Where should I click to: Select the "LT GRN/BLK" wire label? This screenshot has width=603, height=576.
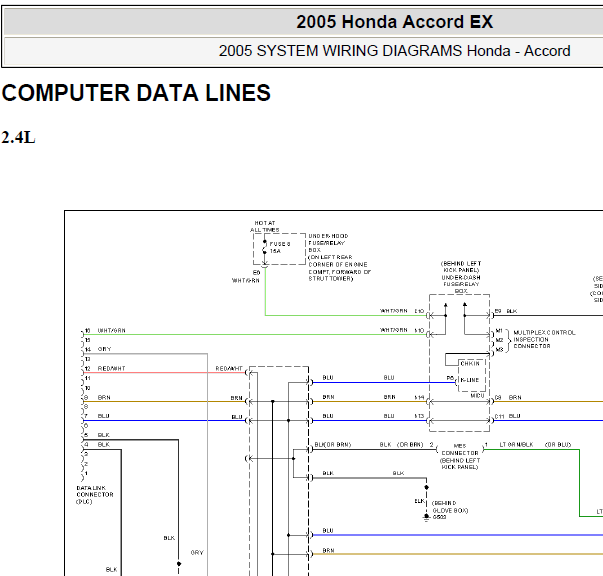(x=516, y=445)
